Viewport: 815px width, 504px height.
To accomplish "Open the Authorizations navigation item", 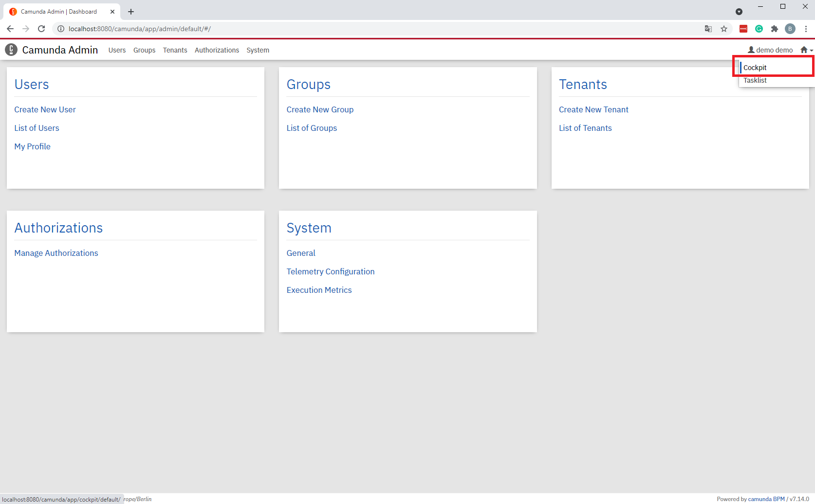I will pyautogui.click(x=217, y=50).
